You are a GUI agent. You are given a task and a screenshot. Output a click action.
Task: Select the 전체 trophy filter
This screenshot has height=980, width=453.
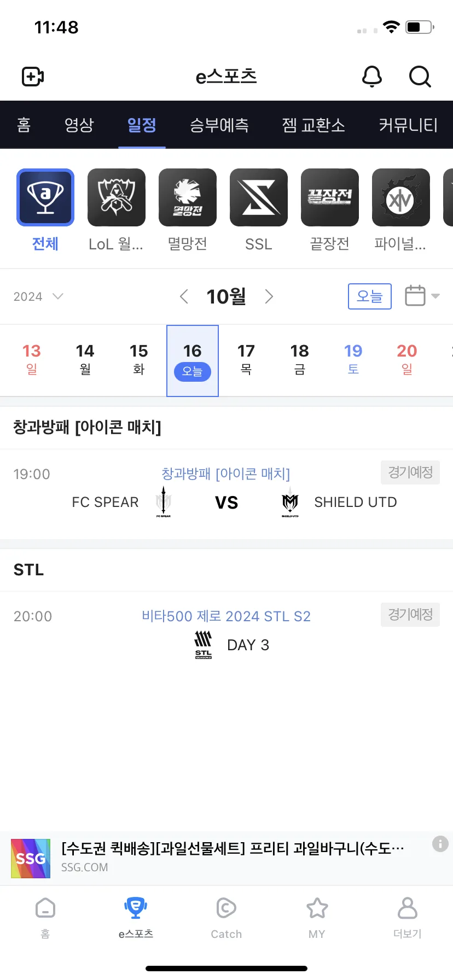coord(45,197)
